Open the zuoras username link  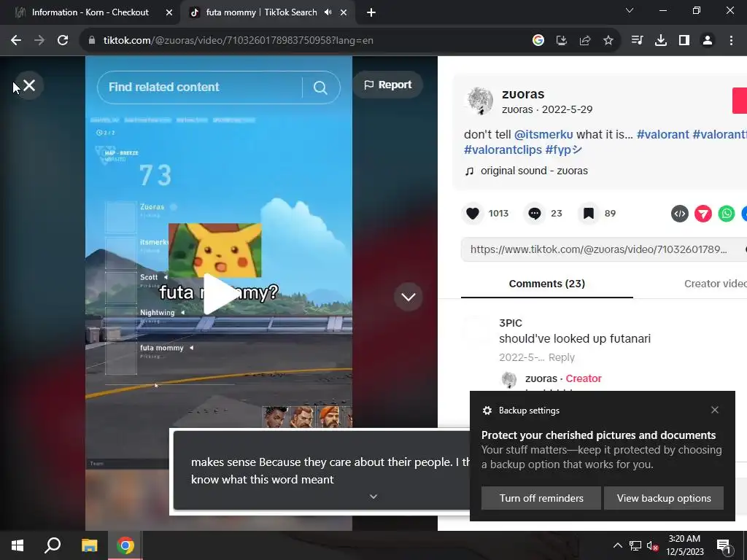pyautogui.click(x=523, y=94)
